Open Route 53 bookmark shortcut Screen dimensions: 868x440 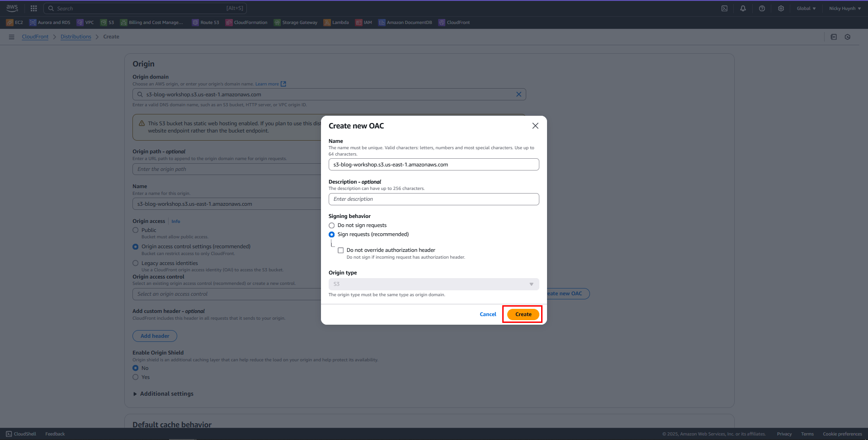pyautogui.click(x=205, y=22)
